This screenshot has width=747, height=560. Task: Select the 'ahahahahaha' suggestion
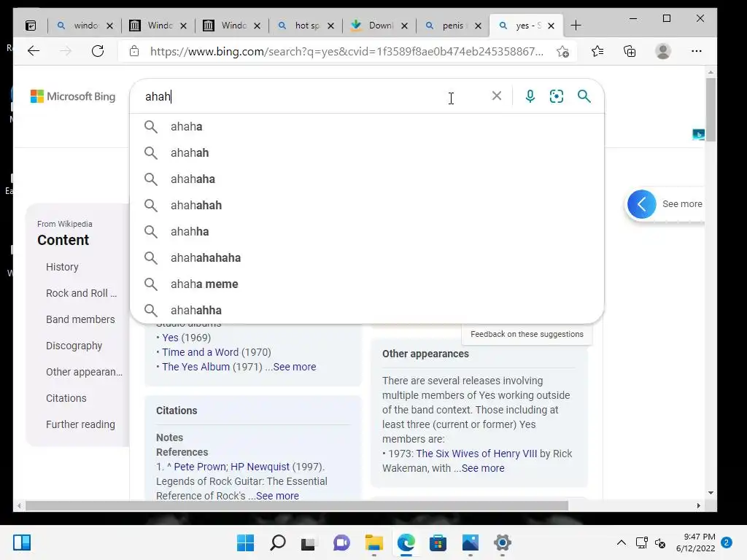point(367,257)
